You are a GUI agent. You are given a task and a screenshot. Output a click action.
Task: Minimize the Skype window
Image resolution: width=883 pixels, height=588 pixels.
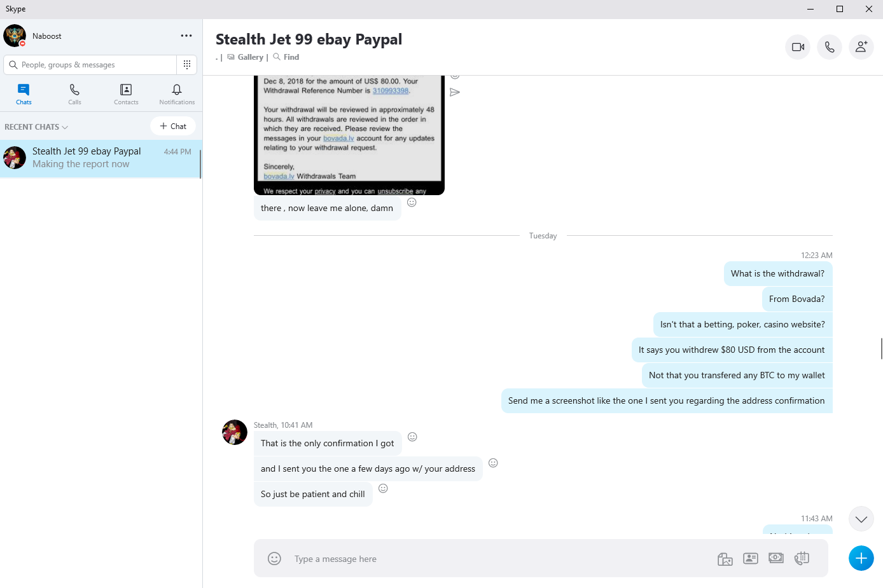(810, 9)
